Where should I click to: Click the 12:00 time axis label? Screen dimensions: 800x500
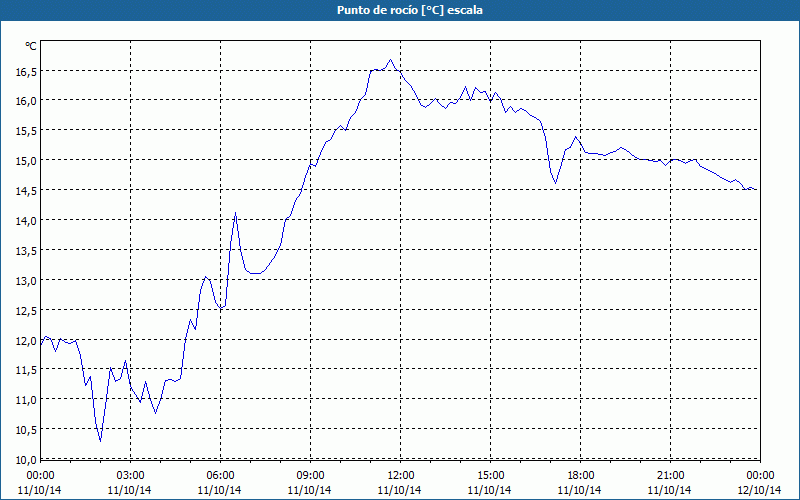(401, 476)
